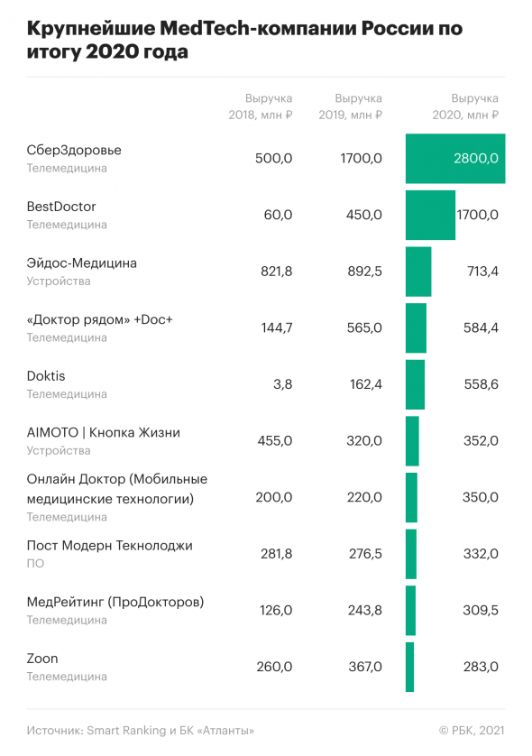Viewport: 532px width, 756px height.
Task: Click the Онлайн Доктор company name
Action: click(x=117, y=489)
